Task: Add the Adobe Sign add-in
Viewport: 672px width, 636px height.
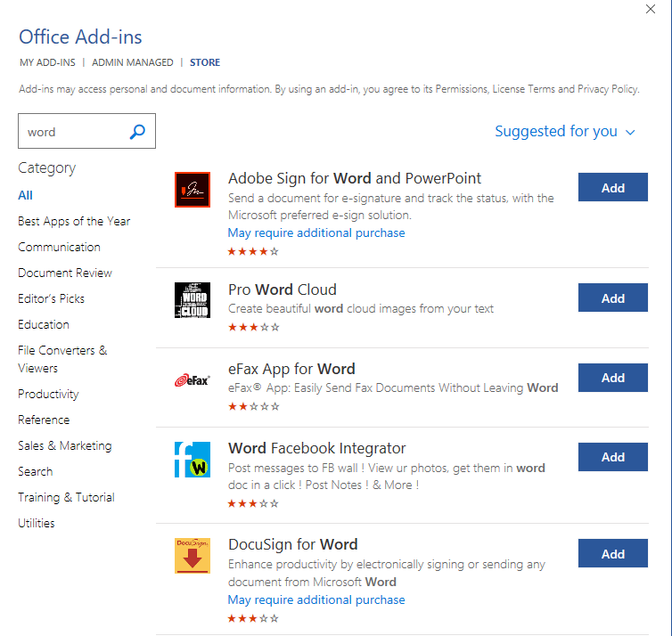Action: click(612, 188)
